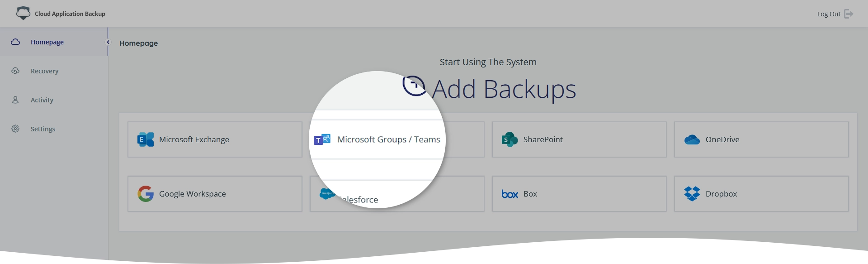
Task: Go to Activity in the sidebar
Action: [54, 100]
